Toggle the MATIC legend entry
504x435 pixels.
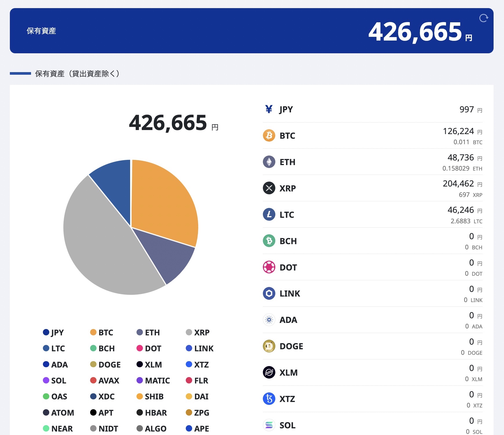pos(153,381)
